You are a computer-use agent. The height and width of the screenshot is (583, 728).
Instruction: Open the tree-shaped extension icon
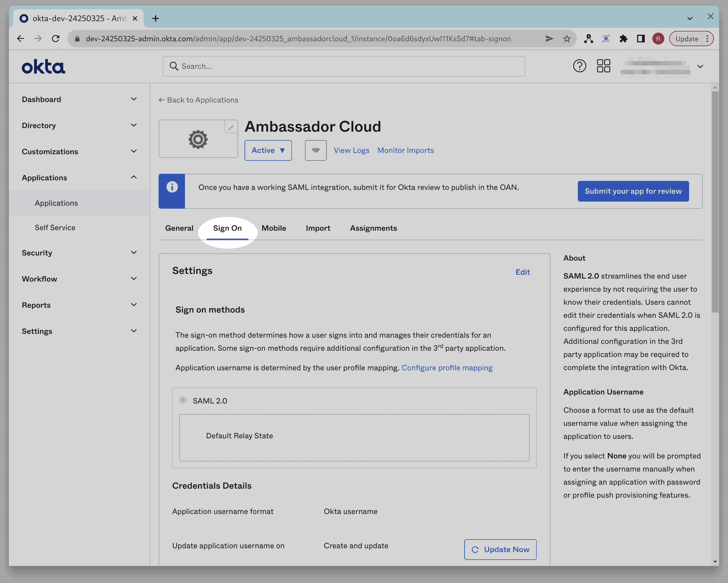589,39
